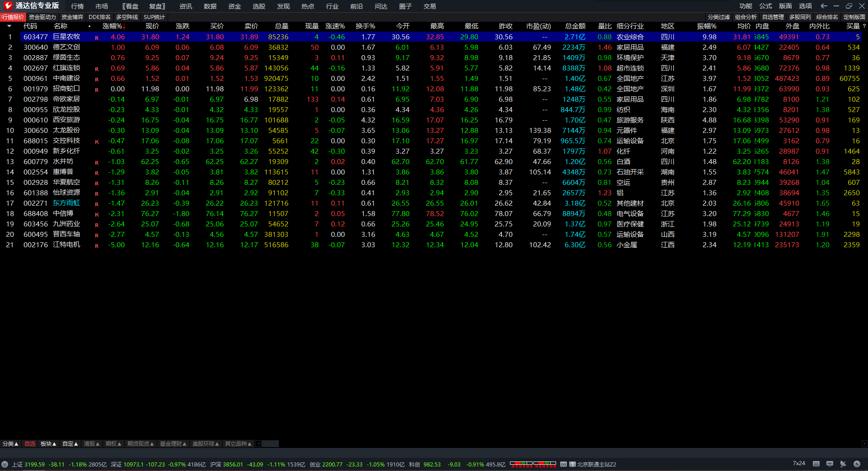Click the R marker icon on 红旗连锁 row
The height and width of the screenshot is (471, 868).
point(97,69)
